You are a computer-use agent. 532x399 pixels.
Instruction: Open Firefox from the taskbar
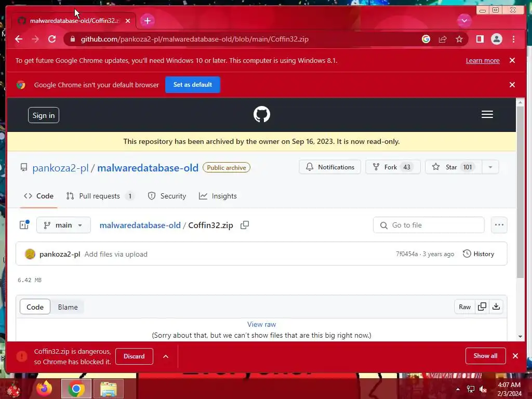click(44, 388)
